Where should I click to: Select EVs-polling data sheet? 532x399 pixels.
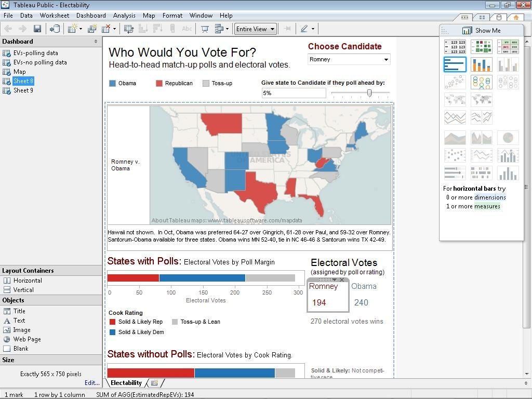pyautogui.click(x=36, y=53)
